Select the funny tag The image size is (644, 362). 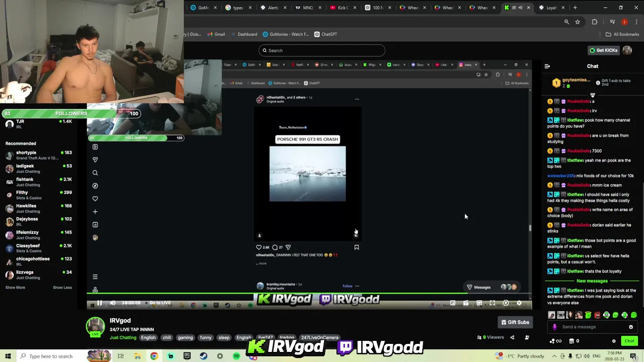pyautogui.click(x=206, y=338)
